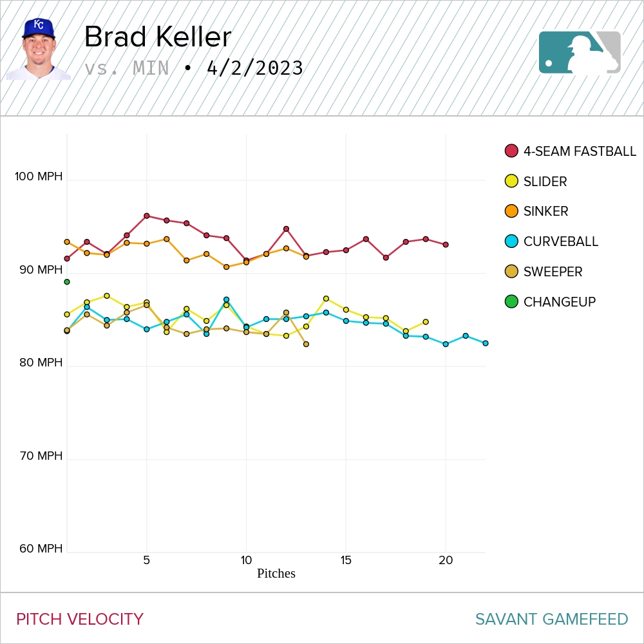Click the Brad Keller name heading
This screenshot has height=644, width=644.
158,37
